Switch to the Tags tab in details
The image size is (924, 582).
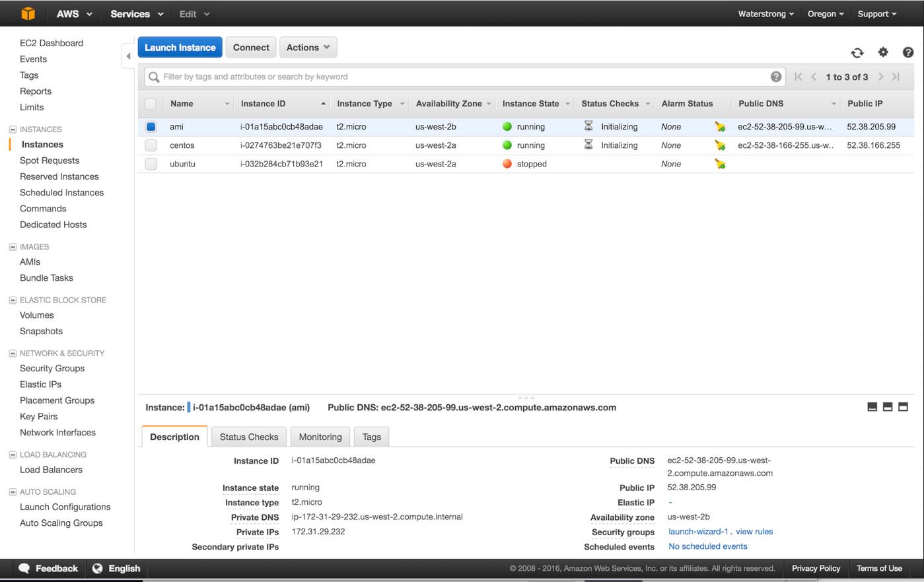pos(372,437)
